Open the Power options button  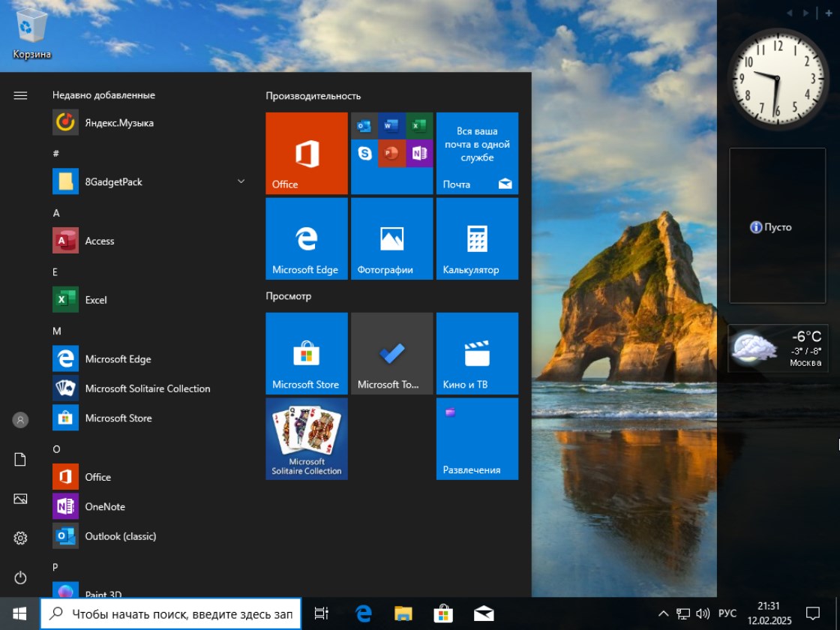20,577
